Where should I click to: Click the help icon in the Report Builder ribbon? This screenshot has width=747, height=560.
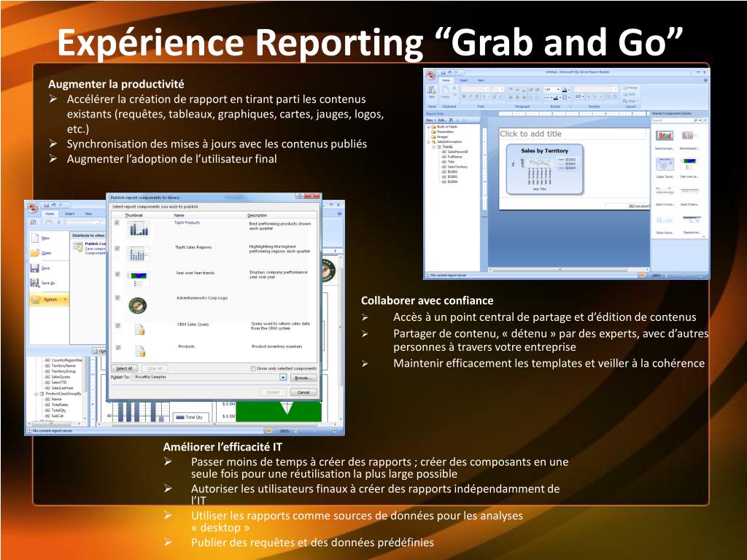[705, 80]
